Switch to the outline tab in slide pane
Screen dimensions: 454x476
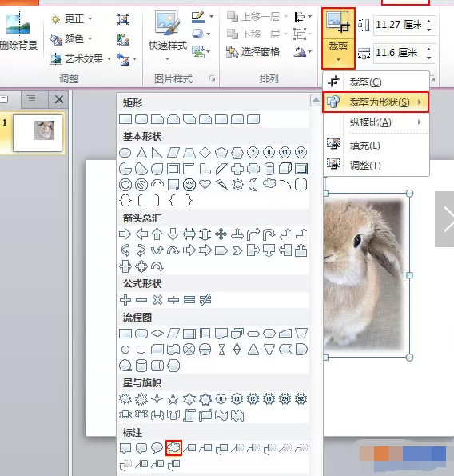click(x=30, y=99)
